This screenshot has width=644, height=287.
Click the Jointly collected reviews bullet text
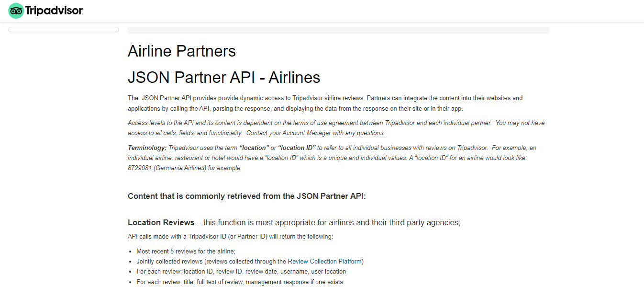click(x=250, y=261)
